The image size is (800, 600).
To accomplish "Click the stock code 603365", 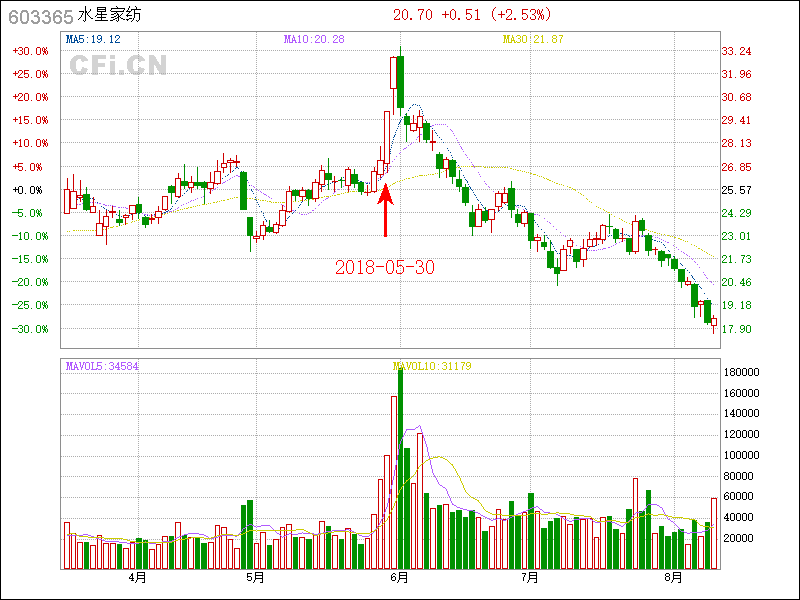I will point(39,16).
